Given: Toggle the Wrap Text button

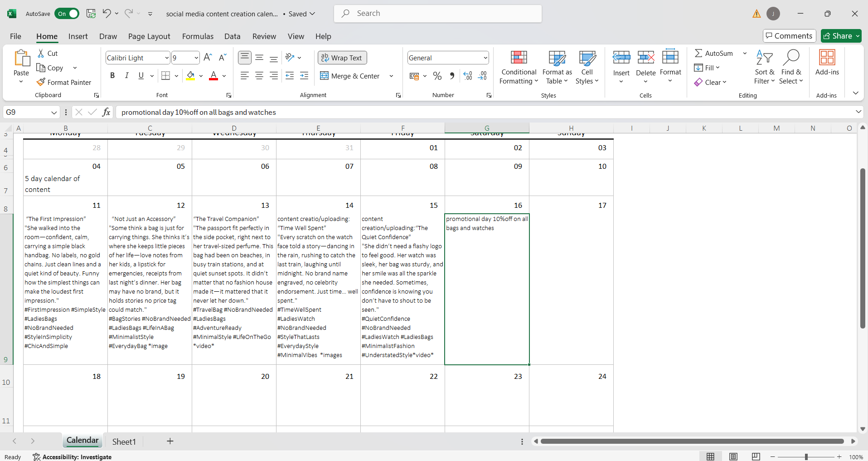Looking at the screenshot, I should click(342, 58).
